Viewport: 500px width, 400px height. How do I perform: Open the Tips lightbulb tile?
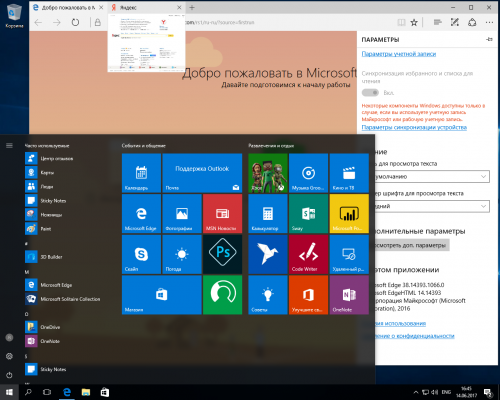[268, 295]
